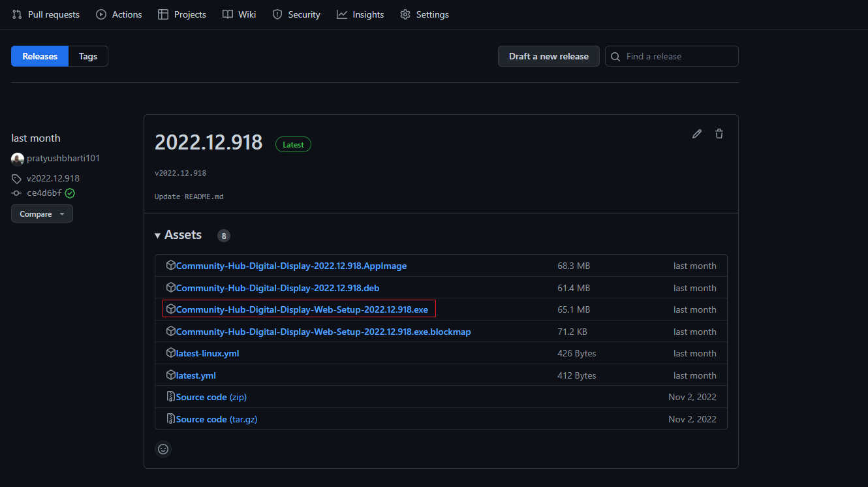Add a reaction with the smiley icon
This screenshot has height=487, width=868.
click(x=163, y=449)
